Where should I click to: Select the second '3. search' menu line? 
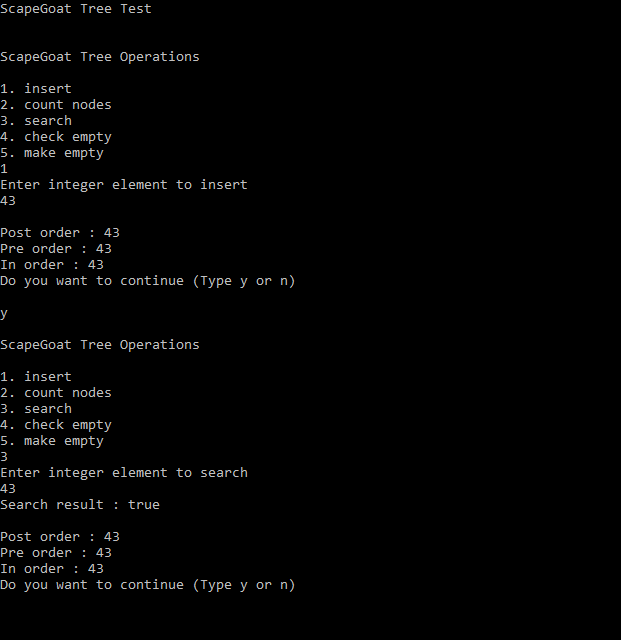(x=36, y=409)
